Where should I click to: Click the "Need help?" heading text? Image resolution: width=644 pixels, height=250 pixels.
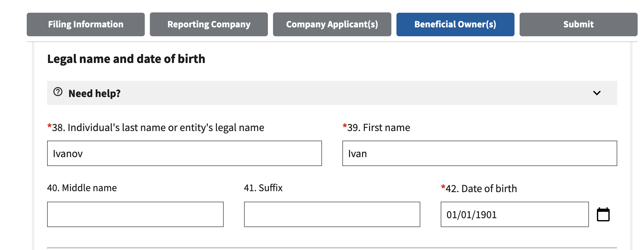click(94, 94)
